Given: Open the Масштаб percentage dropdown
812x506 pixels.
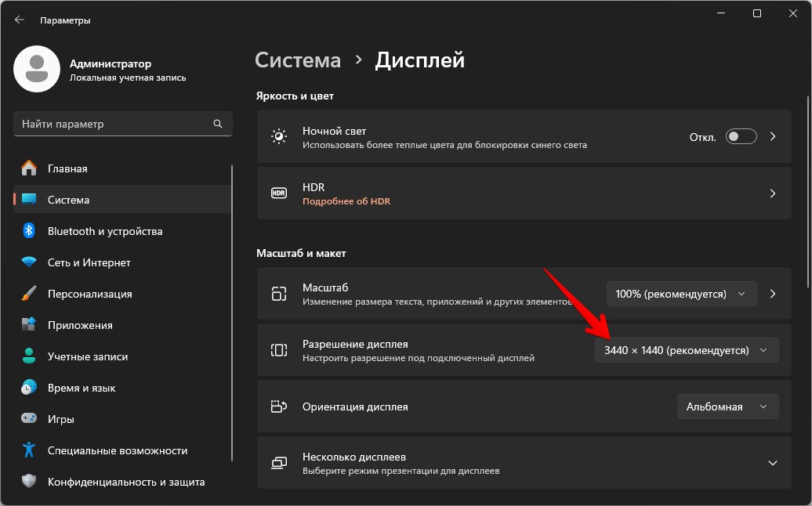Looking at the screenshot, I should tap(680, 293).
